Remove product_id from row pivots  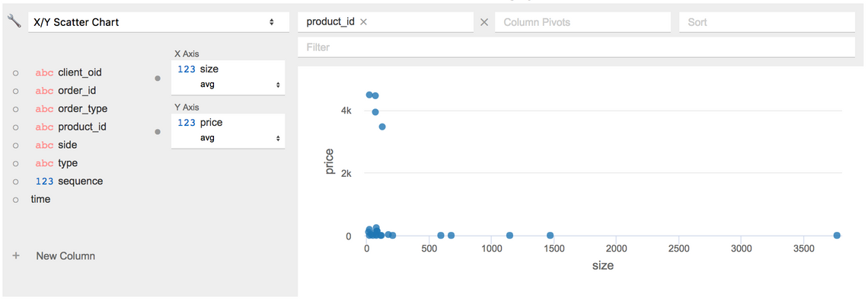[x=363, y=22]
